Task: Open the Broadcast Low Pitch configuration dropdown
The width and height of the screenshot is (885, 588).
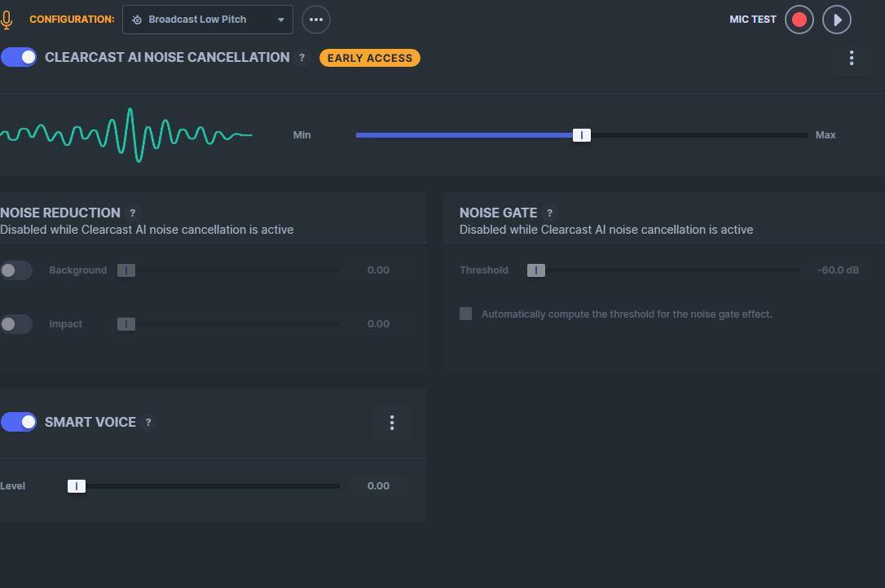Action: pyautogui.click(x=207, y=20)
